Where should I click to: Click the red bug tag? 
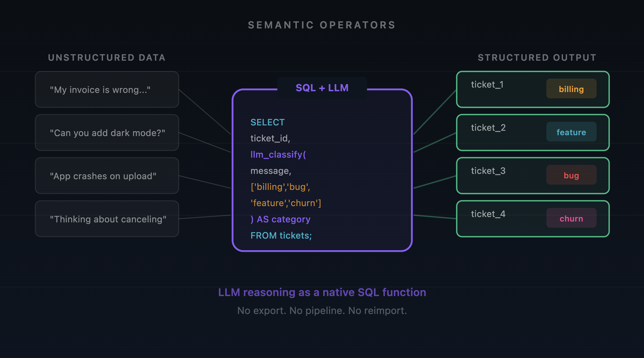pyautogui.click(x=571, y=175)
